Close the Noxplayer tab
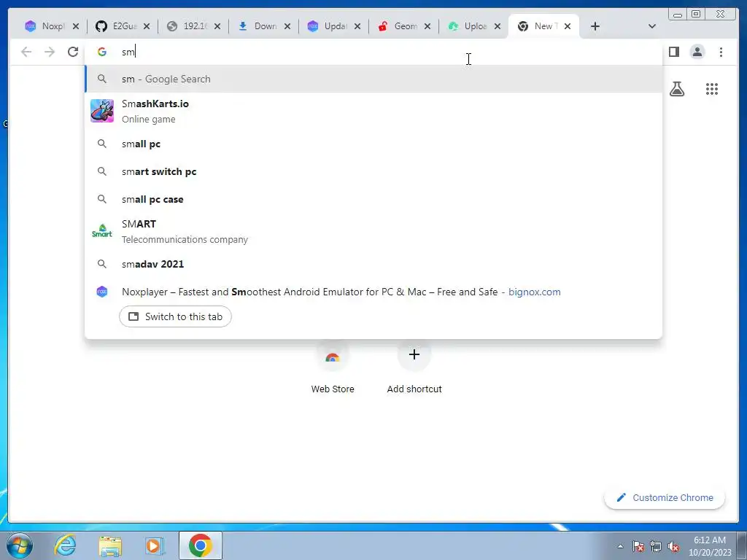Screen dimensions: 747x560 click(x=76, y=26)
